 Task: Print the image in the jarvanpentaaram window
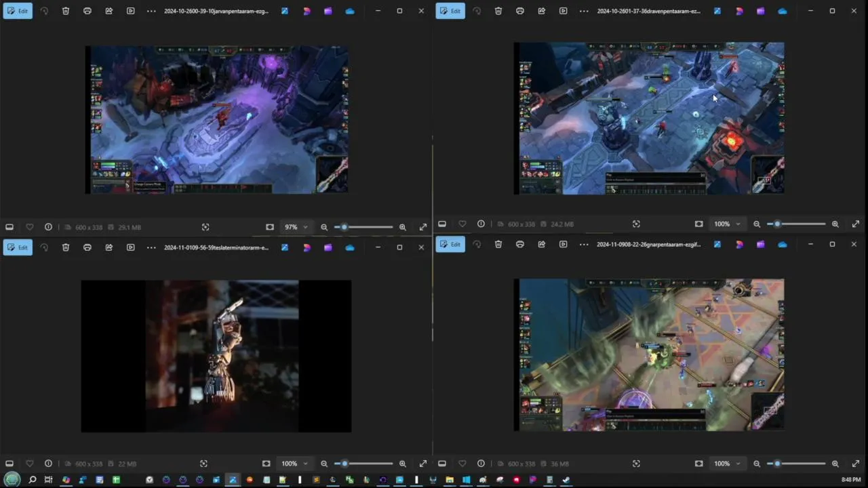(87, 11)
